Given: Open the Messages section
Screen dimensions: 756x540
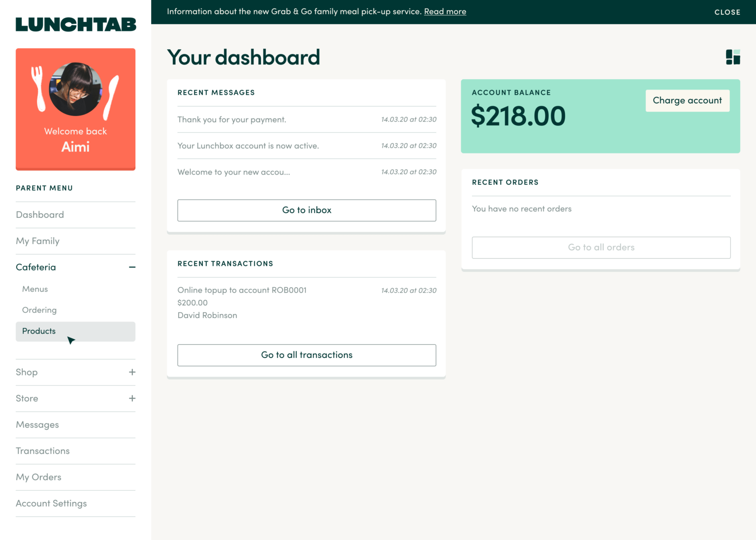Looking at the screenshot, I should [x=37, y=424].
